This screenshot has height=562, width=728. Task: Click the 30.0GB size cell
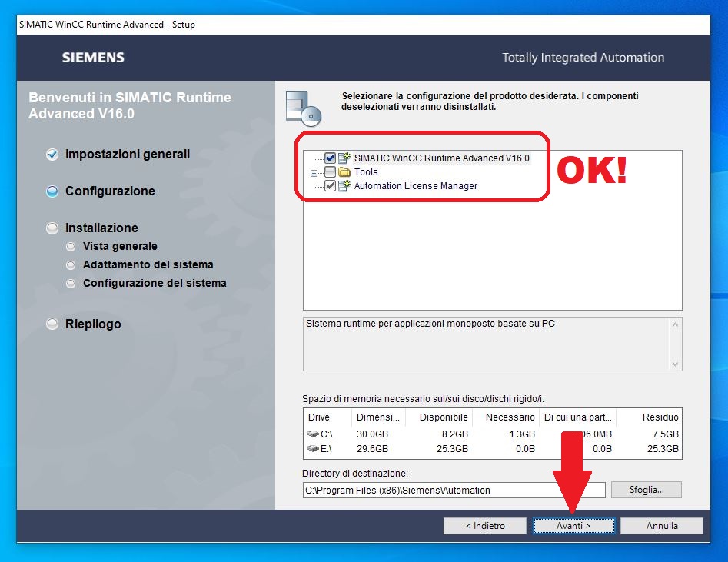tap(372, 434)
